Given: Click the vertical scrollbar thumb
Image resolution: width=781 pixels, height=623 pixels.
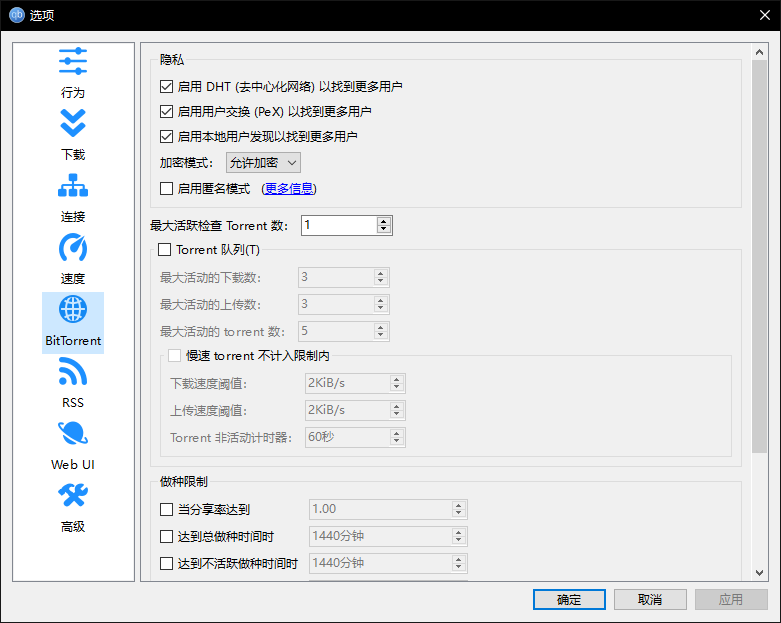Looking at the screenshot, I should (x=759, y=256).
